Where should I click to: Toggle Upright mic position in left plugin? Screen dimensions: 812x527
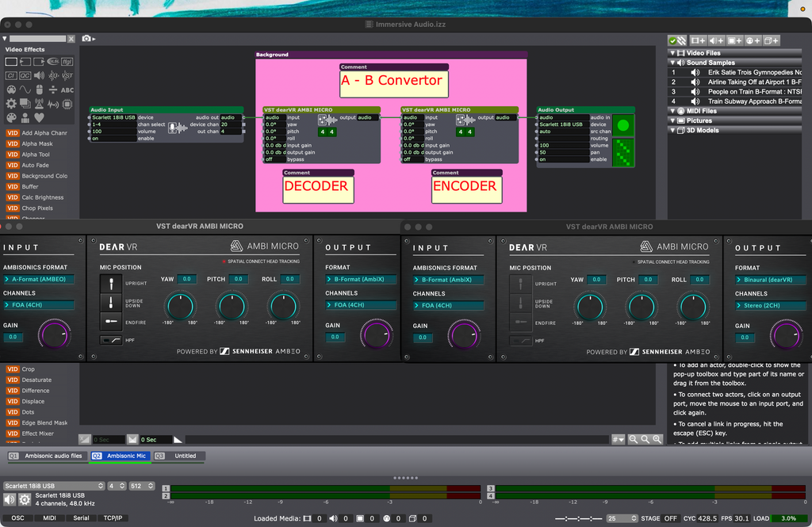[x=111, y=283]
